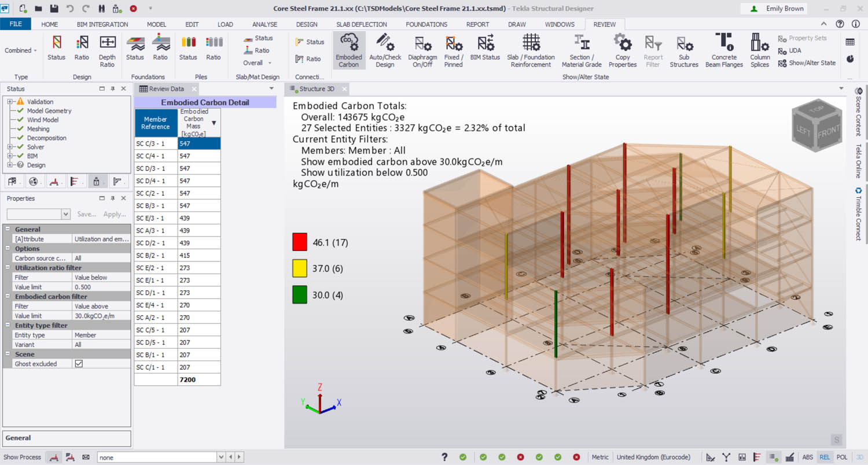Show Depth Ratio review
The height and width of the screenshot is (465, 868).
click(107, 51)
